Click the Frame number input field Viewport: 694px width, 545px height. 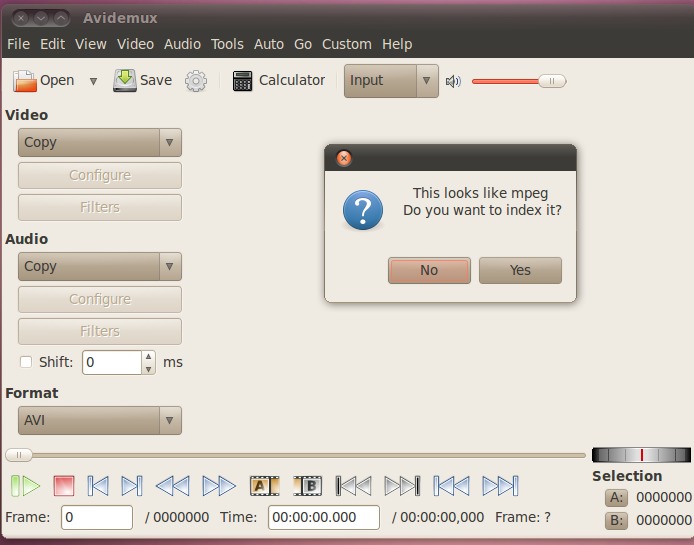click(x=97, y=517)
